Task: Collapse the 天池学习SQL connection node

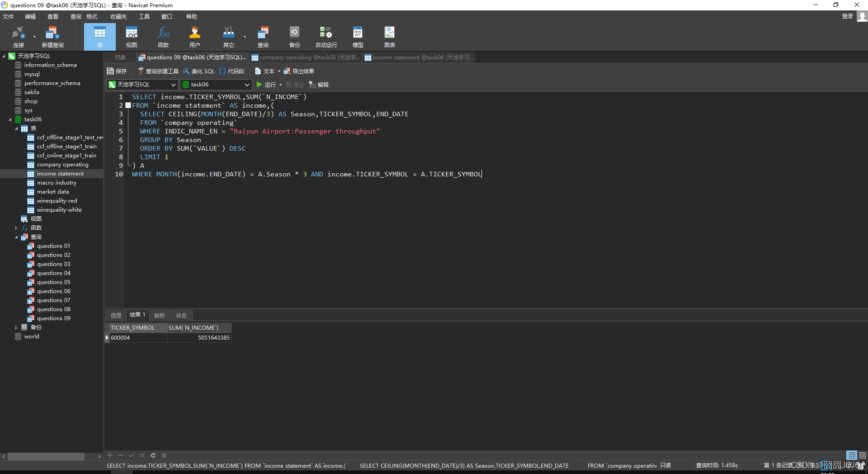Action: click(x=4, y=56)
